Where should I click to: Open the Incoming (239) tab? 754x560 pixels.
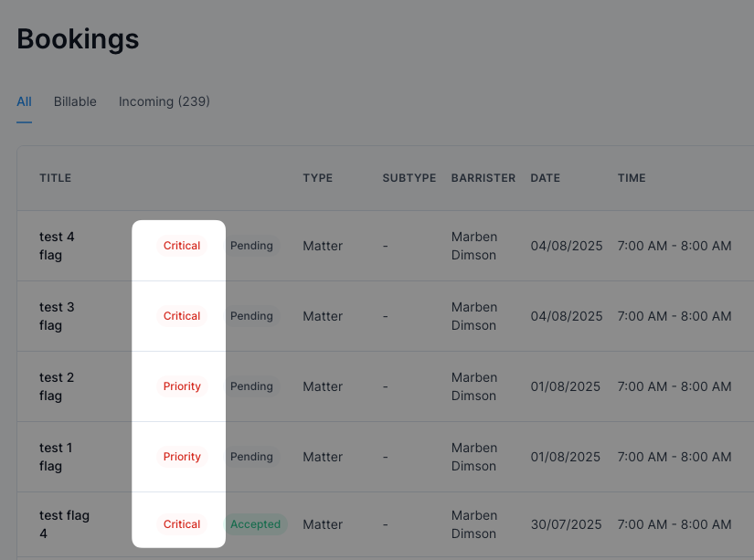coord(164,101)
